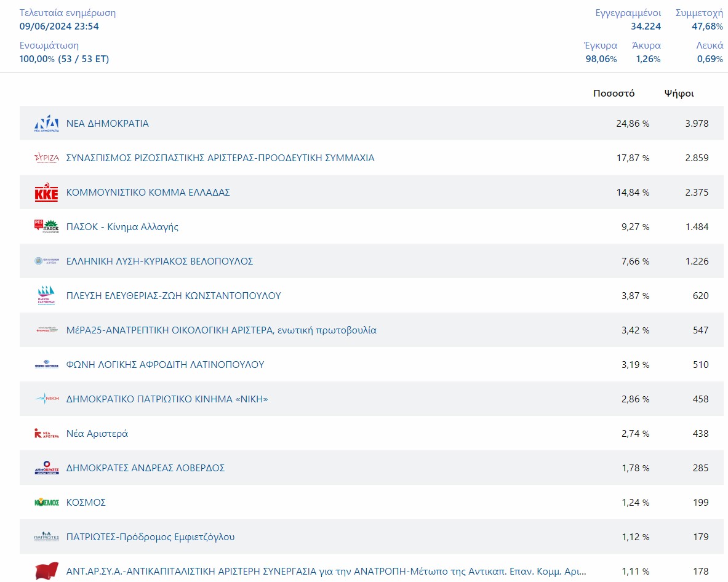Open ΠΛΕΥΣΗ ΕΛΕΥΘΕΡΙΑΣ-ΖΩΗ ΚΩΝΣΤΑΝΤΟΠΟΥΛΟΥ link

[x=174, y=296]
